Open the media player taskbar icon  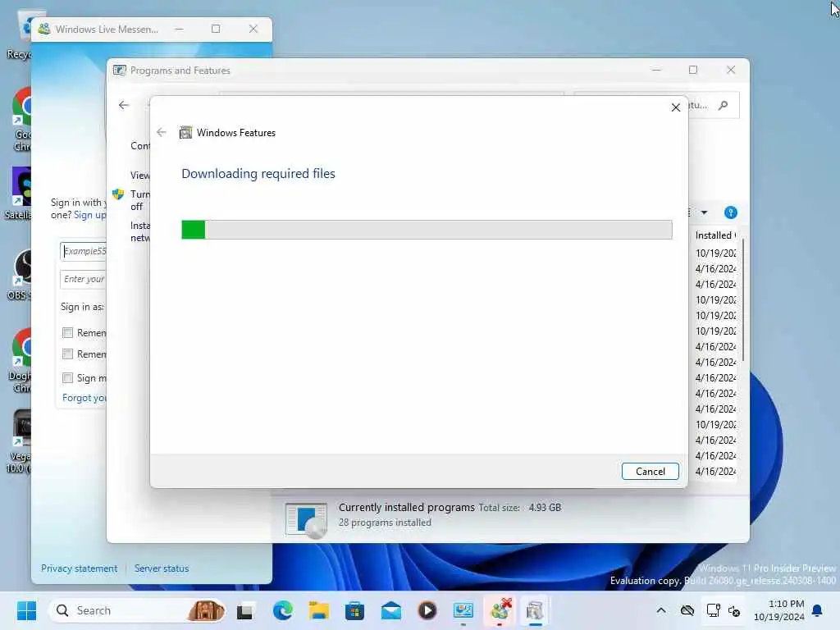(x=427, y=610)
